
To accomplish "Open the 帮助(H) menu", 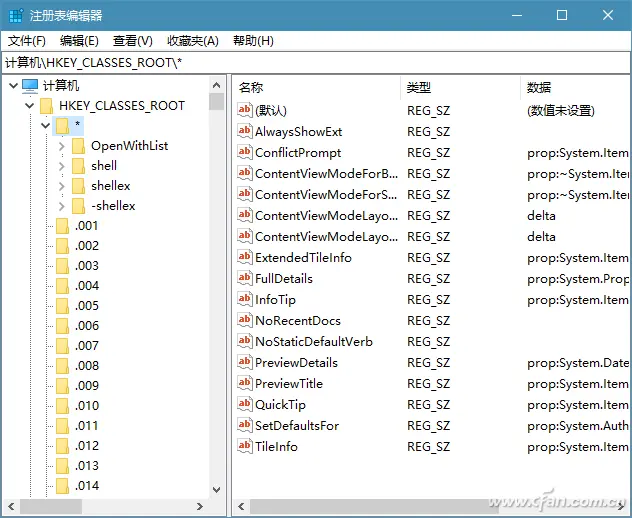I will point(253,41).
